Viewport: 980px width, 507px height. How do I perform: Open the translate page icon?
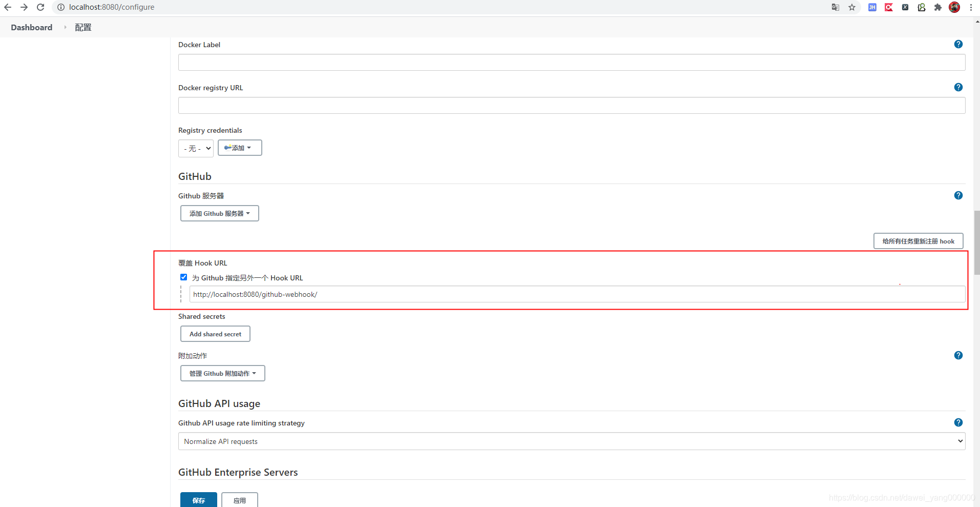click(836, 7)
